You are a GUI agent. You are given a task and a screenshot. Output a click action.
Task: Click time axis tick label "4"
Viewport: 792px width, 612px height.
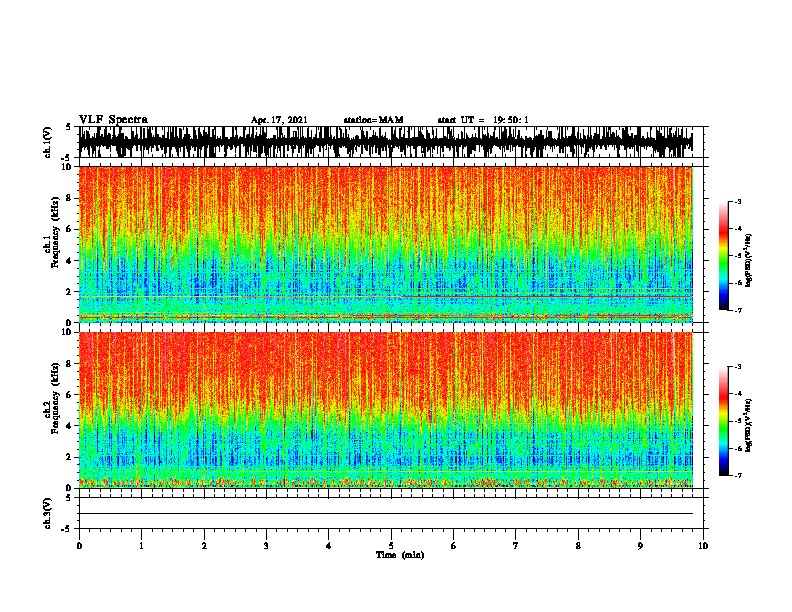[x=329, y=546]
